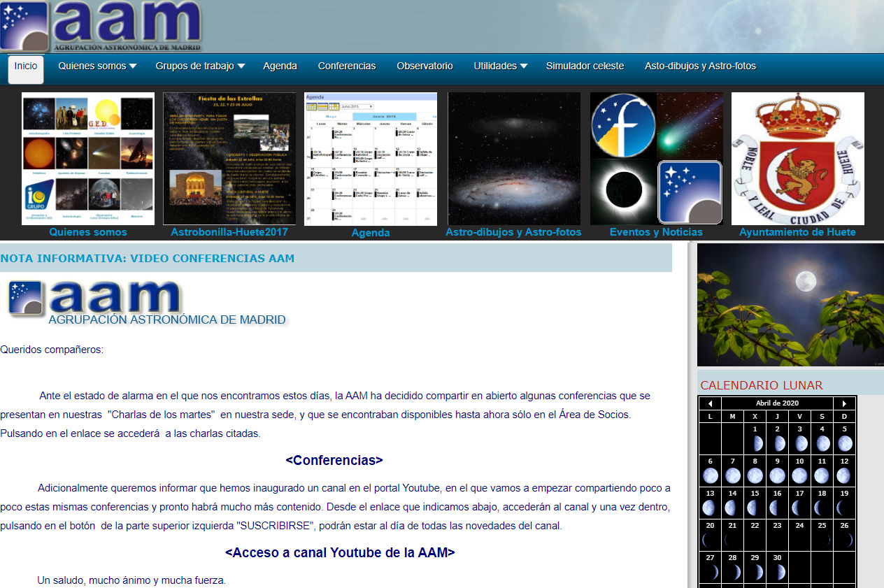
Task: Click the AAM logo in the header
Action: click(101, 26)
